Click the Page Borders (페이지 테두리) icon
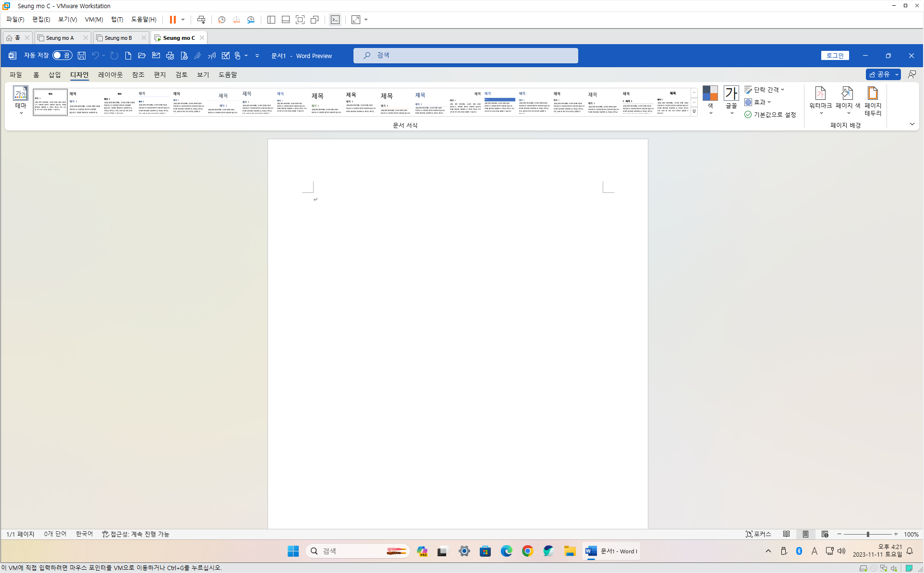Viewport: 924px width, 573px height. (x=873, y=100)
